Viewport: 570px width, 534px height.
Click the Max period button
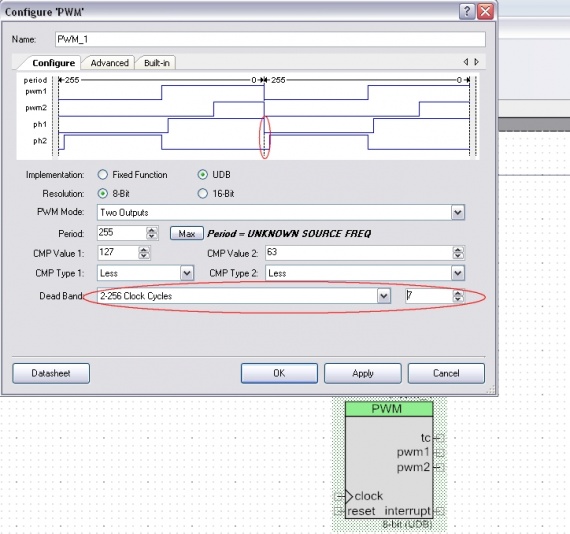[x=186, y=233]
